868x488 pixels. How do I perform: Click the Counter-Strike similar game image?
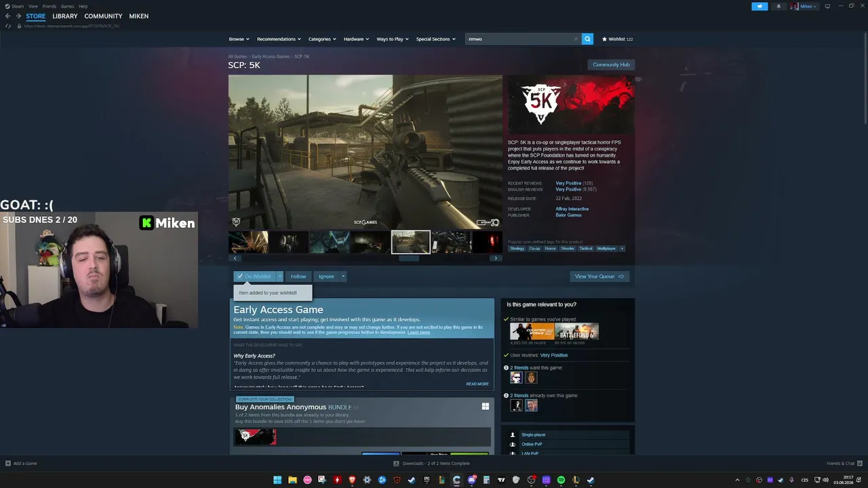[x=532, y=331]
